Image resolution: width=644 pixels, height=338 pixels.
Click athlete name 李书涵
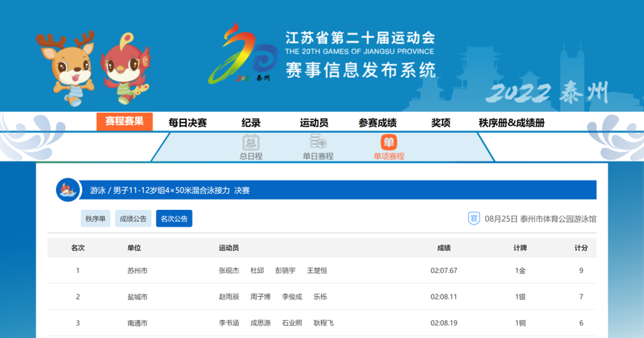[x=229, y=323]
